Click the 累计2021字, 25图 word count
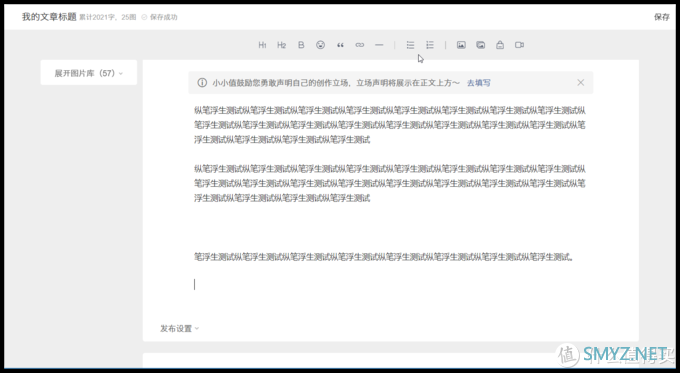 coord(108,17)
